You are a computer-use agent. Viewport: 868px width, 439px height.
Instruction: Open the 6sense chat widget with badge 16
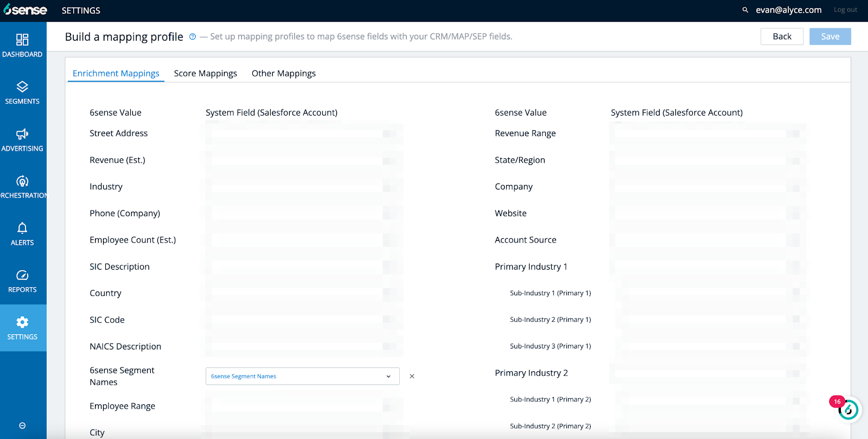847,410
